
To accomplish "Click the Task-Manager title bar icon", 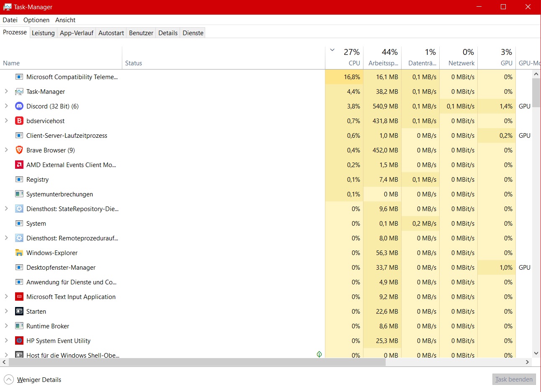I will click(x=8, y=7).
